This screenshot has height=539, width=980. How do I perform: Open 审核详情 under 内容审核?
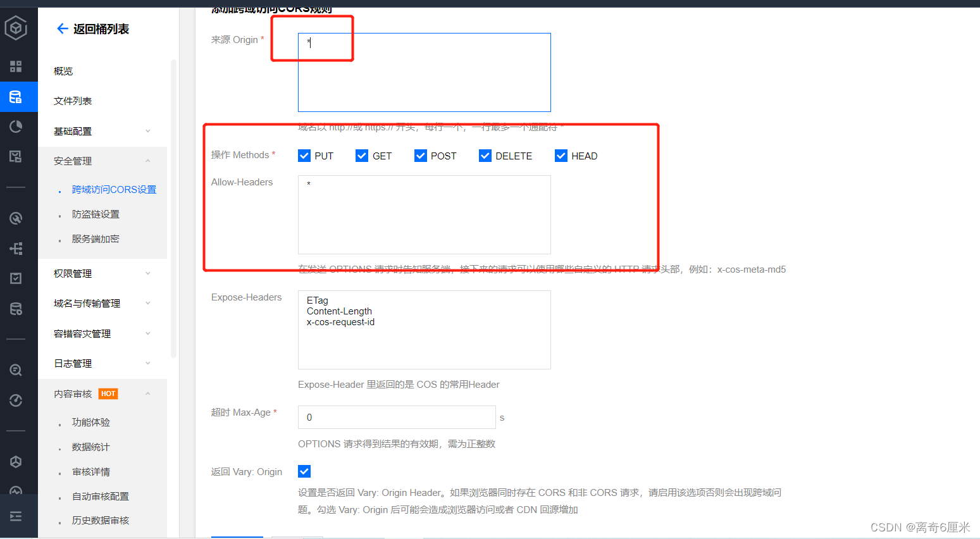(91, 471)
